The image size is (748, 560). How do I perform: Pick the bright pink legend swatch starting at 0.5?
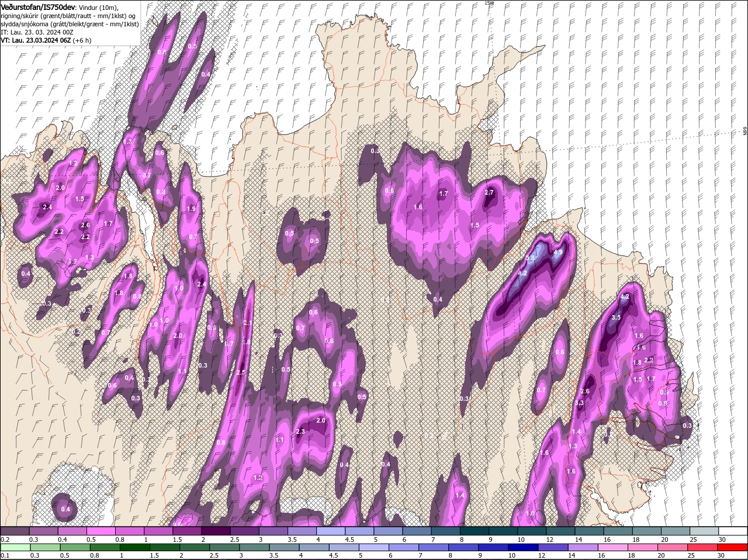pos(101,531)
